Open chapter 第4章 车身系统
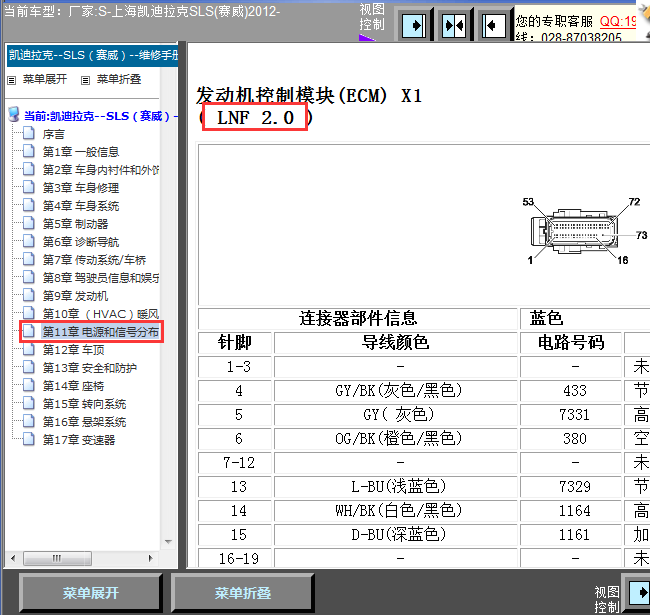Viewport: 650px width, 615px height. pyautogui.click(x=81, y=206)
